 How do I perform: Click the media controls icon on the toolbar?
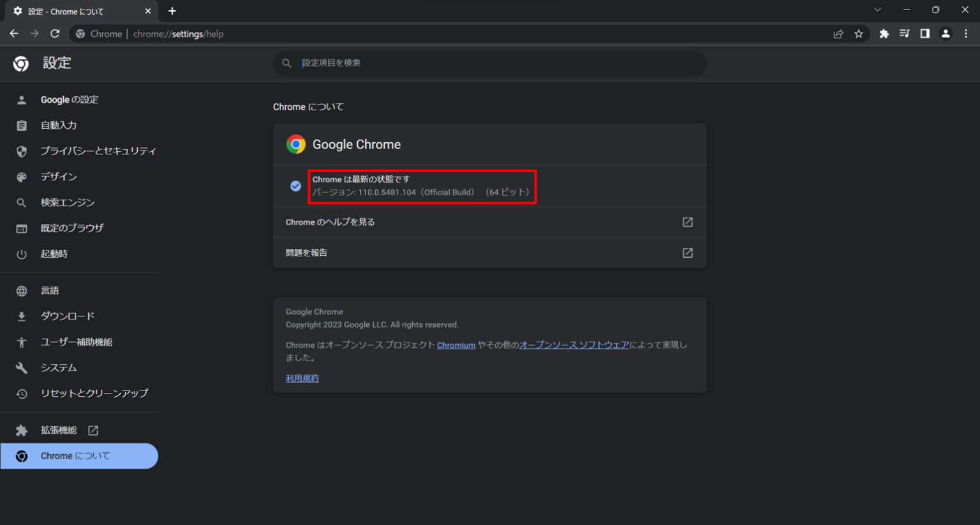pos(905,34)
